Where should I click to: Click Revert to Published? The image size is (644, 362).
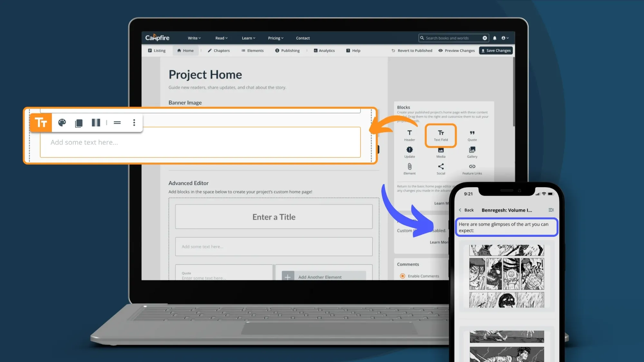point(414,51)
